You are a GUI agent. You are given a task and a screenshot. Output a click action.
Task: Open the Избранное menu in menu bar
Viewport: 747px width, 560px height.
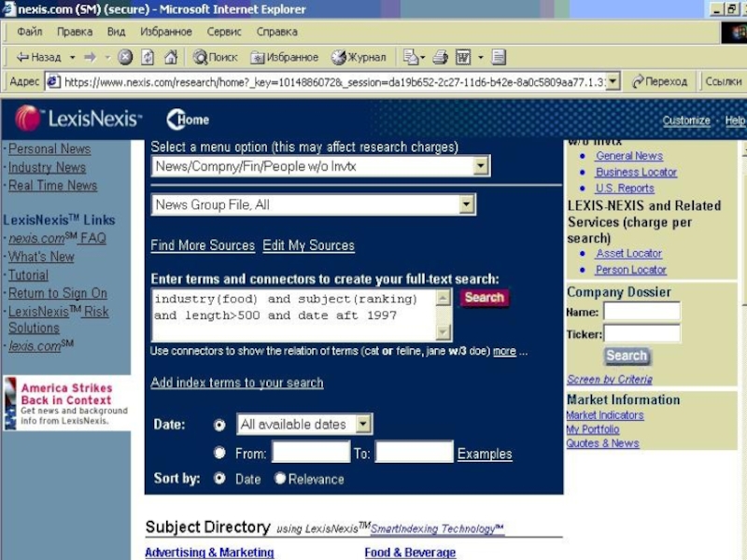[x=166, y=32]
